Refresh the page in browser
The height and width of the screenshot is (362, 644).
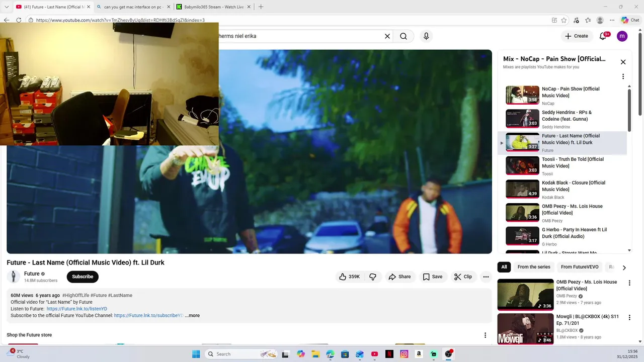coord(19,20)
